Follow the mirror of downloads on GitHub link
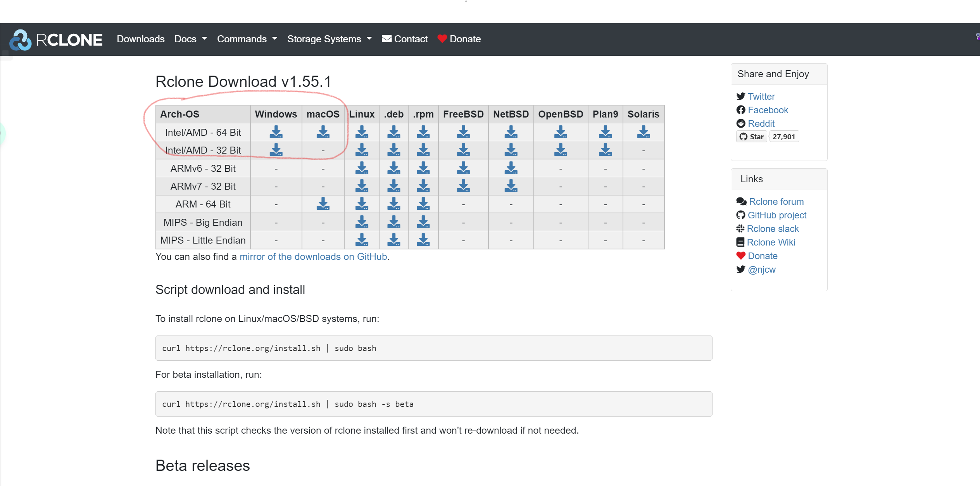The height and width of the screenshot is (486, 980). 313,257
